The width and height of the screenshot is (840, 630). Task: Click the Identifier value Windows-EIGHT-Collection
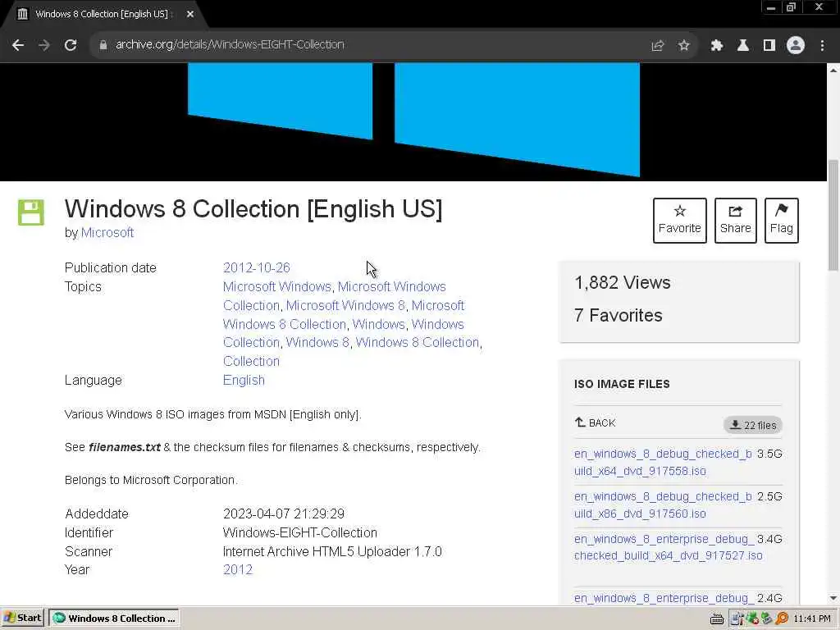click(300, 532)
